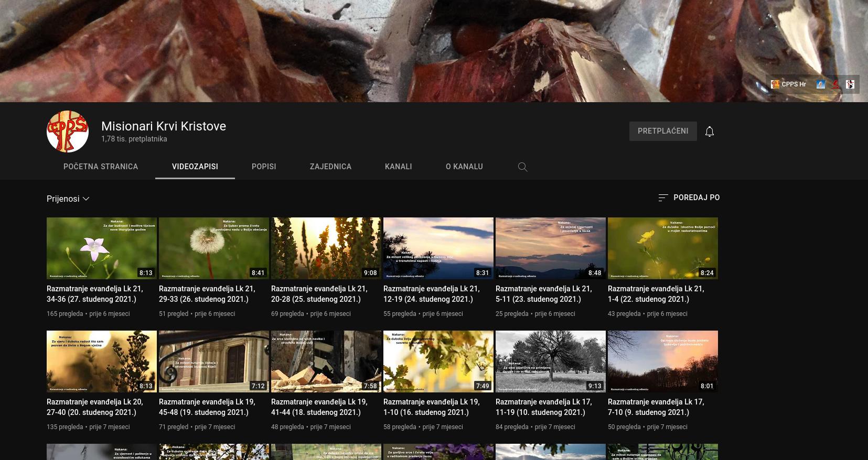This screenshot has width=868, height=460.
Task: Click the '84 pregleda' view count
Action: [x=512, y=427]
